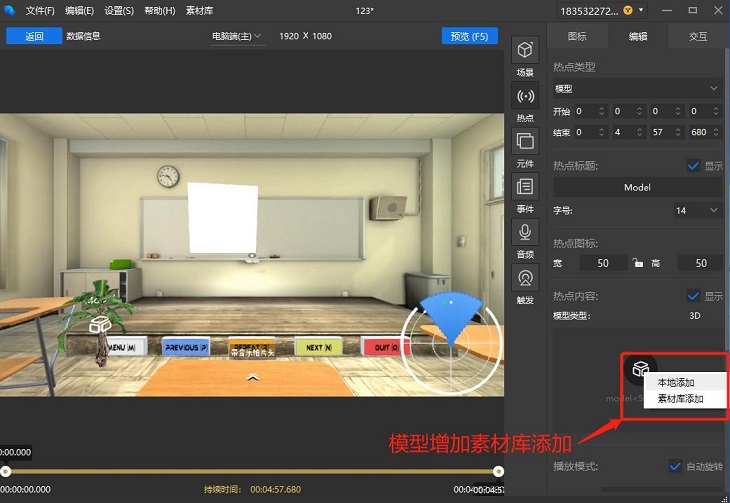
Task: Open the 触发 (Trigger) sidebar icon
Action: 525,278
